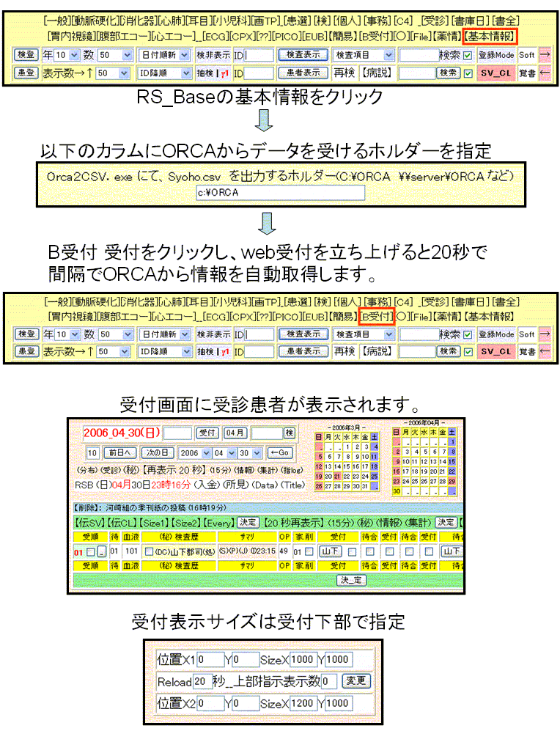Click 決_定 button in the green footer bar
Screen dimensions: 560x731
point(351,580)
